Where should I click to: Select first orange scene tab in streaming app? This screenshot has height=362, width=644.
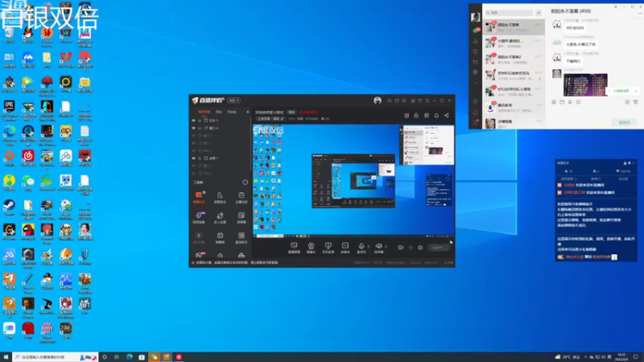(204, 112)
